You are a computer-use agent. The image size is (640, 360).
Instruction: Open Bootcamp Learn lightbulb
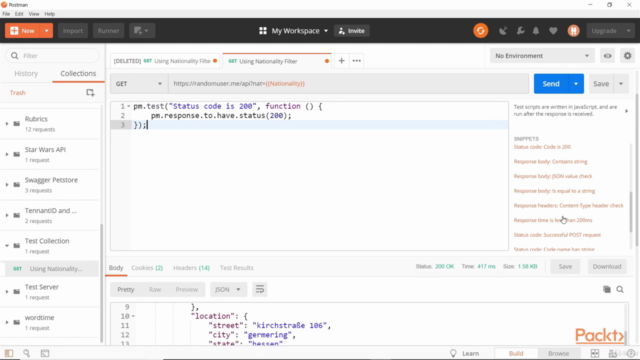click(x=453, y=353)
